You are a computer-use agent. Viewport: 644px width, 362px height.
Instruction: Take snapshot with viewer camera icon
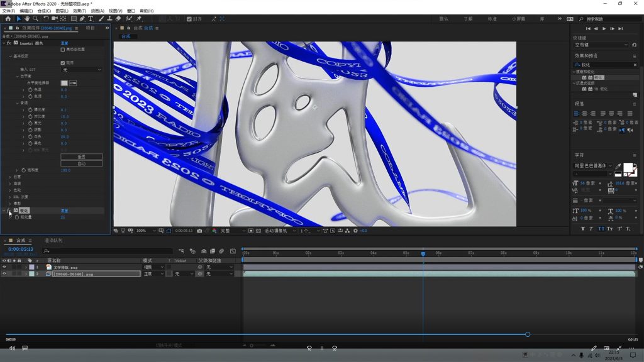coord(199,231)
